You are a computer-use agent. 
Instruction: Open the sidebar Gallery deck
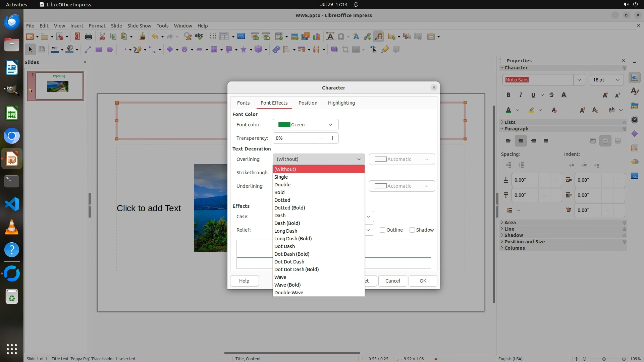[x=634, y=106]
